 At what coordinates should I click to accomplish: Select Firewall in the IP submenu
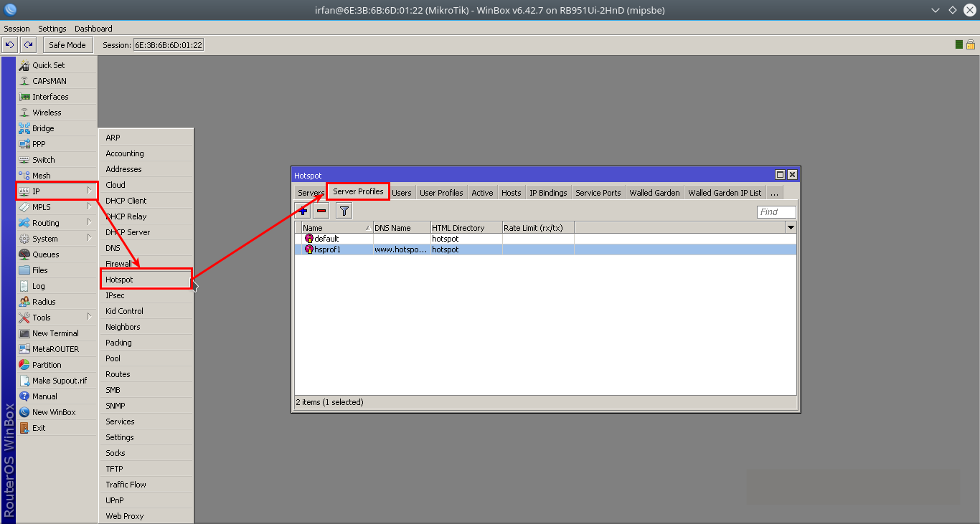point(146,264)
